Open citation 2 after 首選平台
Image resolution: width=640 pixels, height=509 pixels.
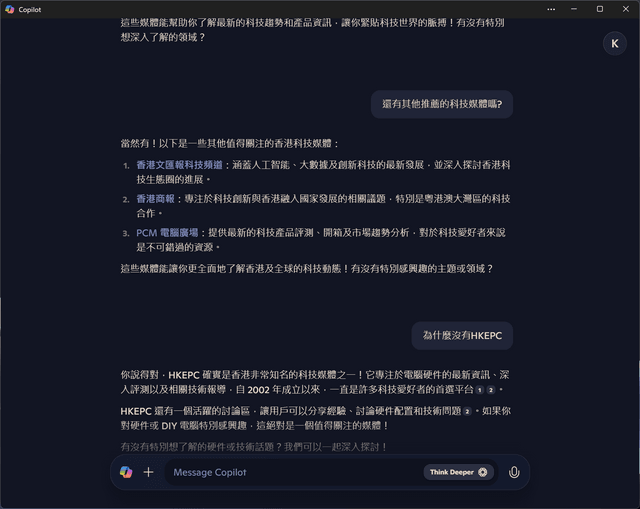coord(491,390)
